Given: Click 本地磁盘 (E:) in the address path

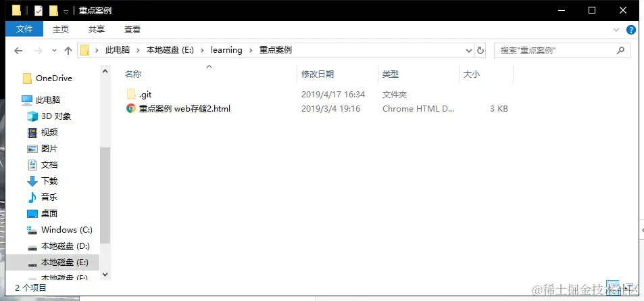Looking at the screenshot, I should (x=170, y=50).
